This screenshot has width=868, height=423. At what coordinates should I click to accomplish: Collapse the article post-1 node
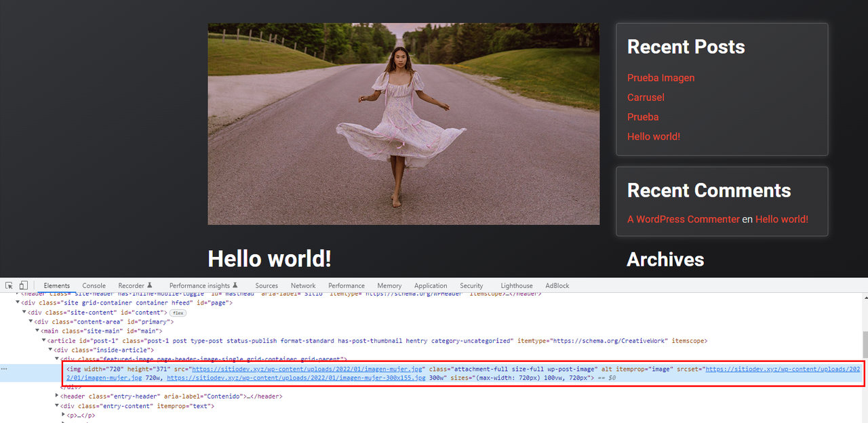(x=44, y=340)
